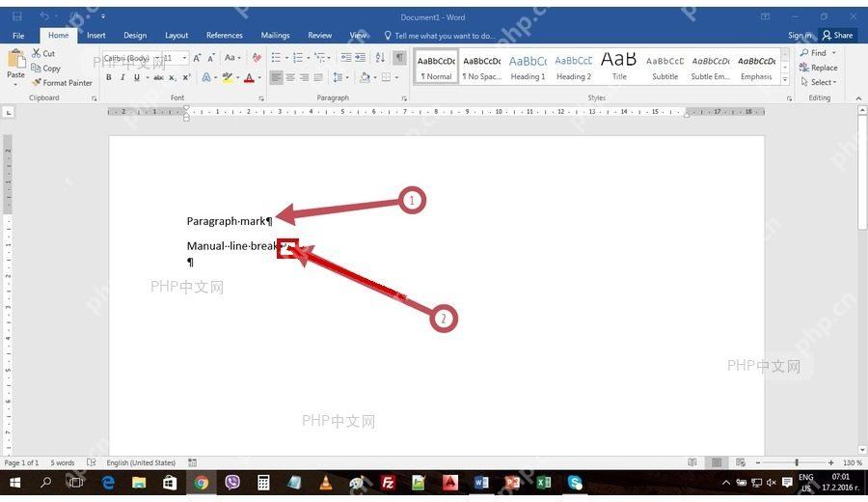
Task: Click the vertical scrollbar thumb
Action: tap(862, 173)
